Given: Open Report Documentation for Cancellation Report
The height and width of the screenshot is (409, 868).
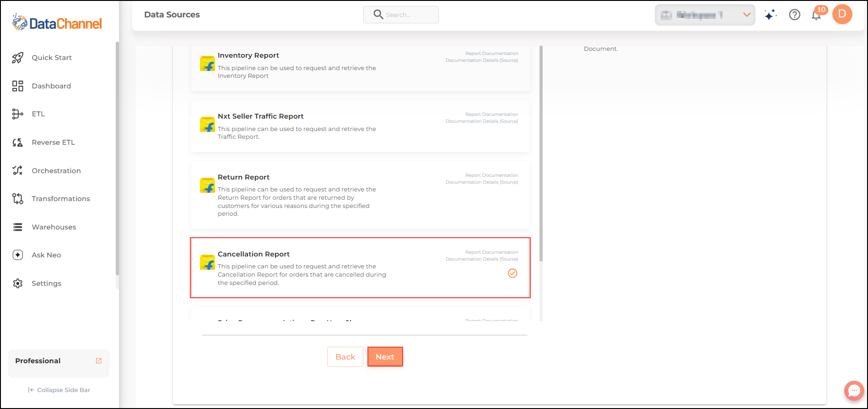Looking at the screenshot, I should [491, 252].
